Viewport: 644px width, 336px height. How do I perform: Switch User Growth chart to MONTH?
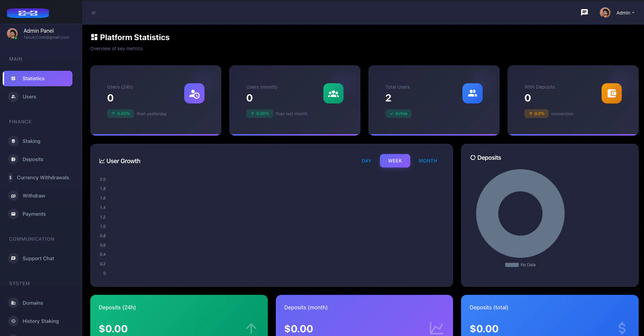(x=428, y=161)
